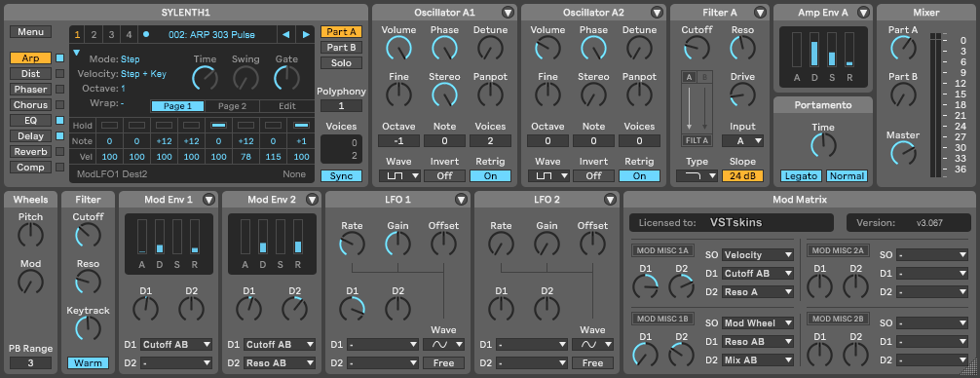
Task: Open LFO 1 Wave shape dropdown
Action: point(444,344)
